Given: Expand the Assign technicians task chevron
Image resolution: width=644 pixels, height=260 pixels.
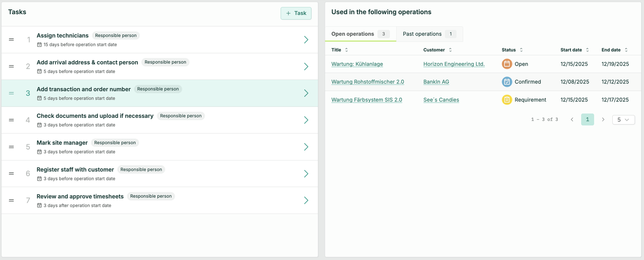Looking at the screenshot, I should tap(306, 40).
